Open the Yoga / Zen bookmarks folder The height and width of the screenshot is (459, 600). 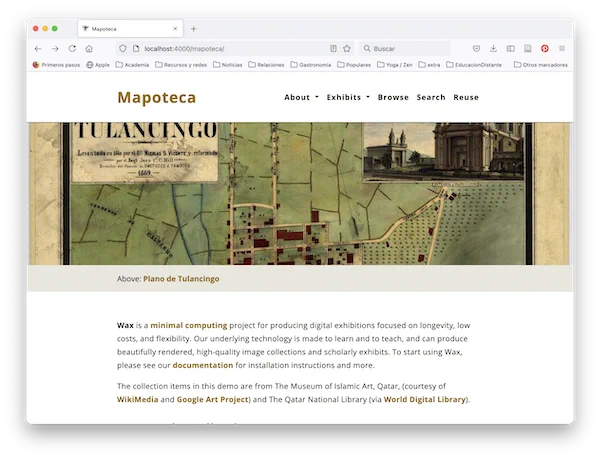click(x=395, y=65)
